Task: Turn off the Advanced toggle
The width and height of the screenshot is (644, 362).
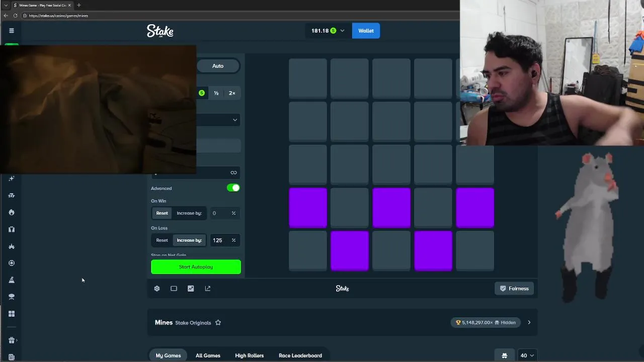Action: (x=233, y=188)
